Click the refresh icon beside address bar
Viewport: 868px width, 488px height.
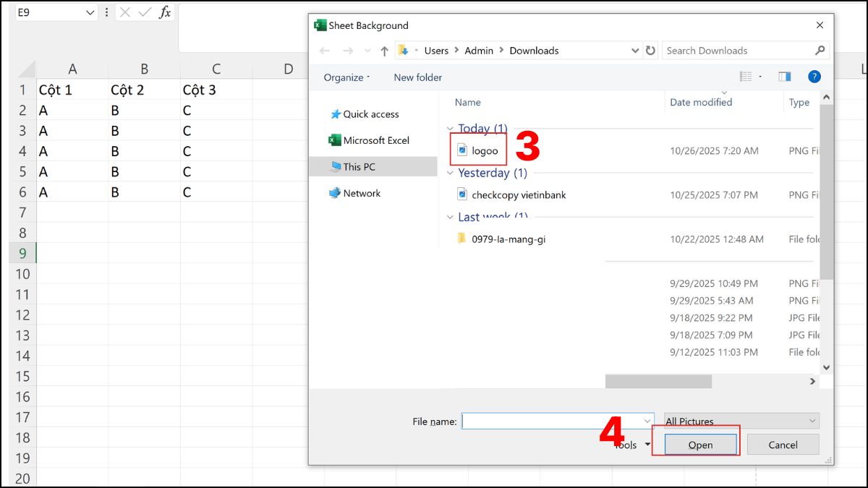click(x=650, y=51)
